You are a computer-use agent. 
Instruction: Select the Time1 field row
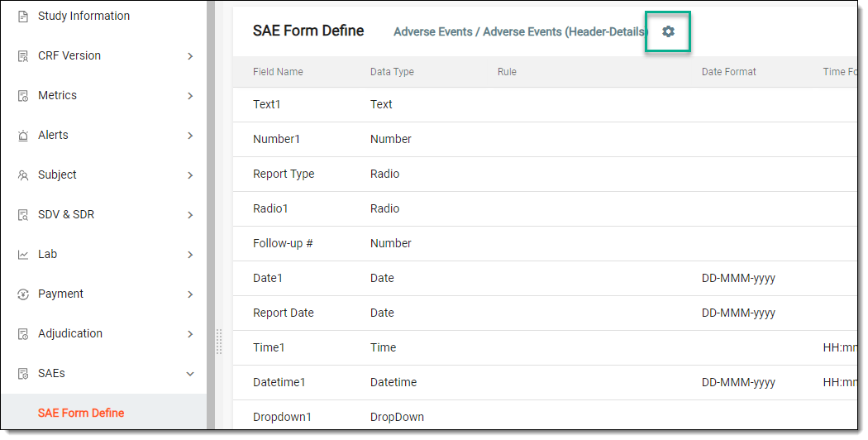pyautogui.click(x=546, y=348)
